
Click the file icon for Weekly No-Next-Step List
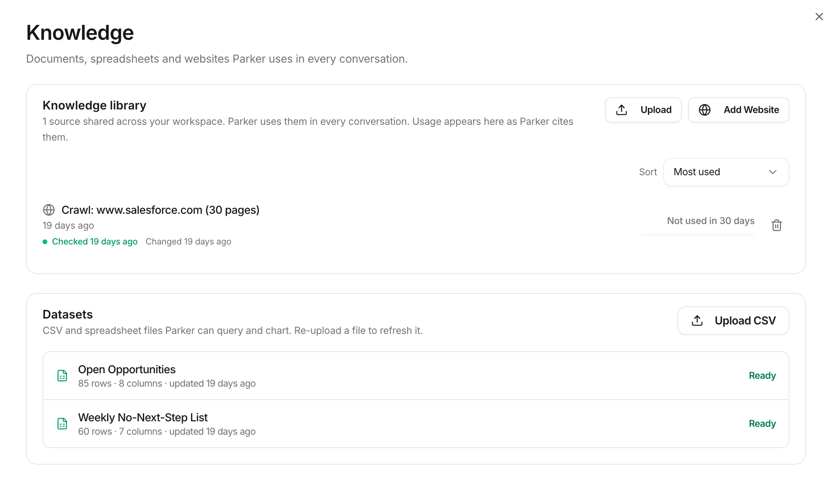tap(62, 424)
